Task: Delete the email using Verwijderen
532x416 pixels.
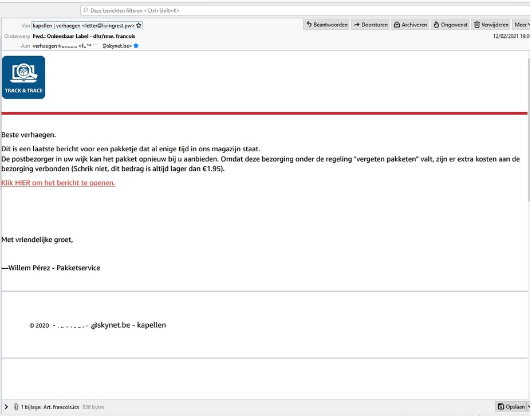Action: click(491, 25)
